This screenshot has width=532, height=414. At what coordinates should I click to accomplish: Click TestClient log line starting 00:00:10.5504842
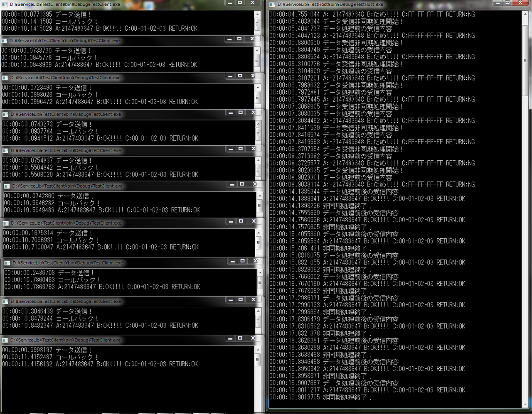pyautogui.click(x=51, y=168)
